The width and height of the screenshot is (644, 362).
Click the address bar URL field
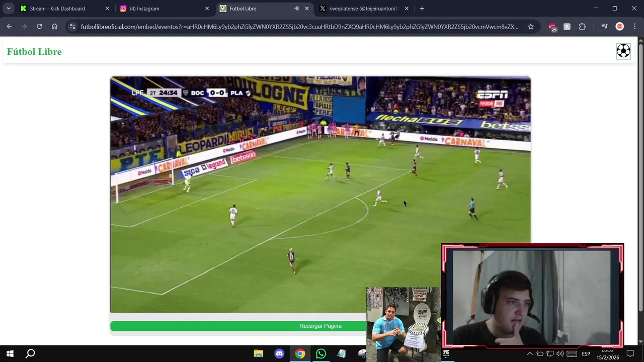[299, 27]
